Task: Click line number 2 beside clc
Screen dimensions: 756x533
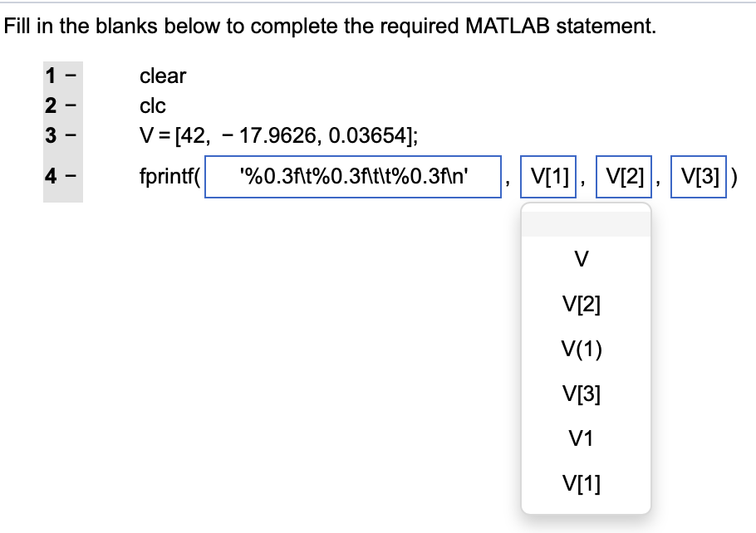Action: (52, 106)
